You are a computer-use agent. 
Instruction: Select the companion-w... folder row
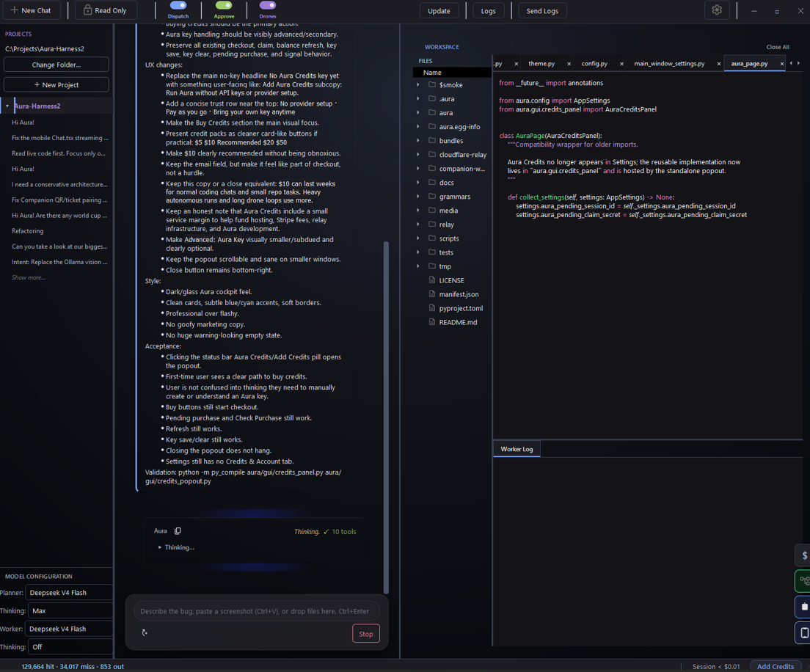pyautogui.click(x=452, y=169)
